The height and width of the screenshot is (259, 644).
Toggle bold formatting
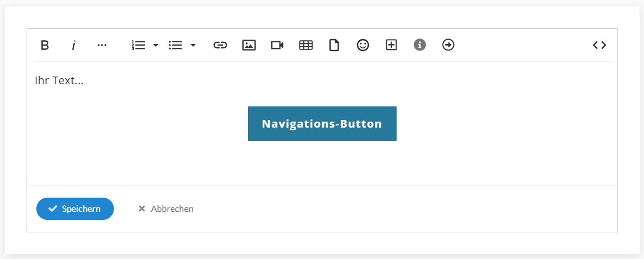pyautogui.click(x=45, y=45)
